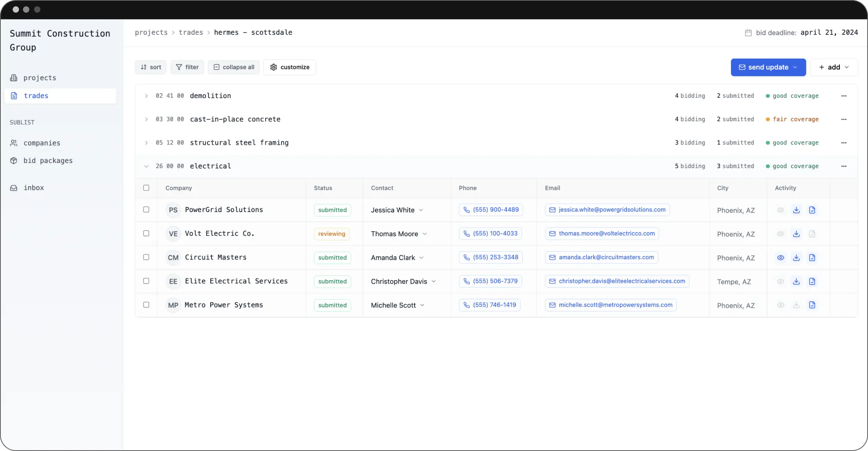The width and height of the screenshot is (868, 451).
Task: Select all companies with header checkbox
Action: coord(146,188)
